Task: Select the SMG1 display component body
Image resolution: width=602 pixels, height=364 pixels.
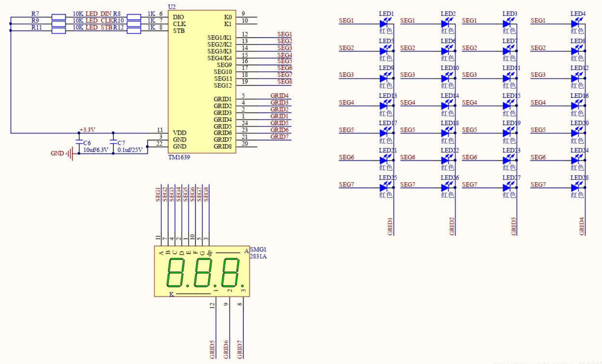Action: 202,271
